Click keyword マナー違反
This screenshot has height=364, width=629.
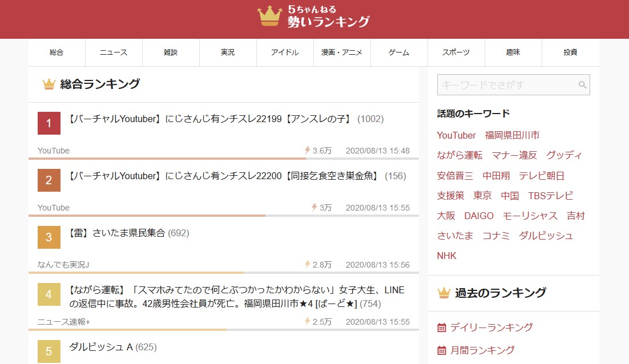(x=514, y=156)
